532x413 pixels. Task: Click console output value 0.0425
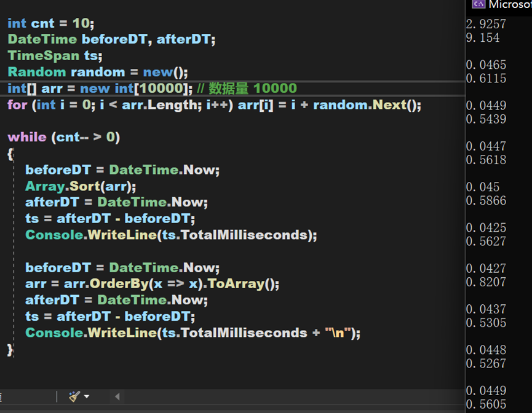click(486, 227)
